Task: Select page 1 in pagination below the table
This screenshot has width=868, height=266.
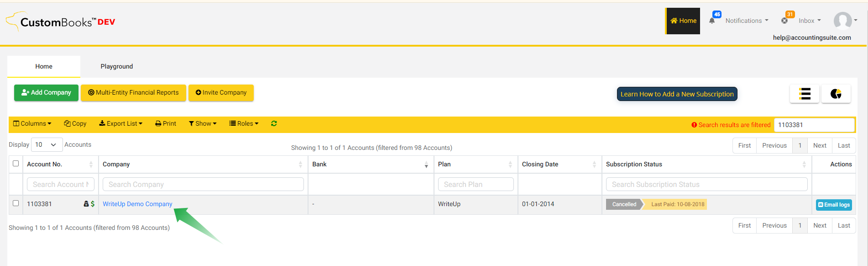Action: (x=800, y=226)
